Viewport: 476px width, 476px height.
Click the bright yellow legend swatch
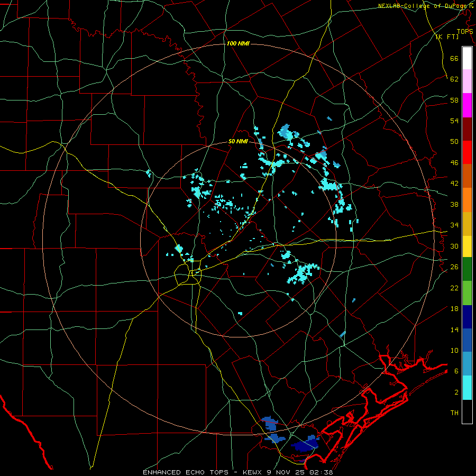tap(467, 246)
